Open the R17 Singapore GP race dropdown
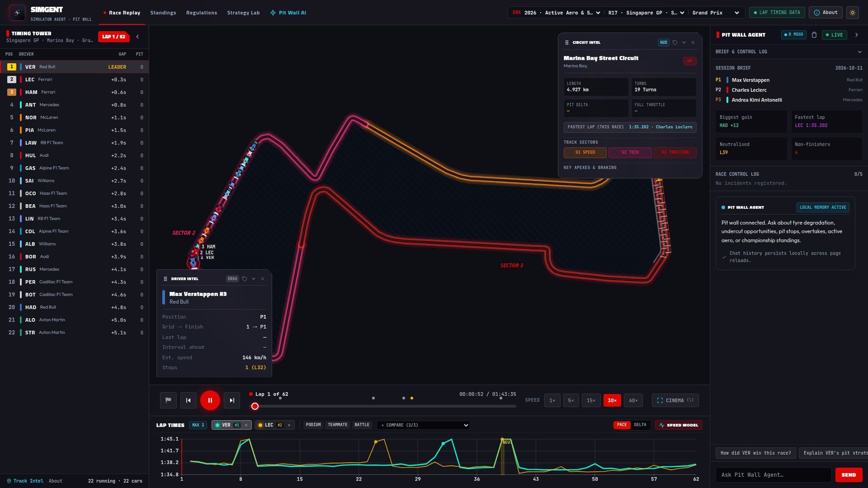 coord(646,13)
